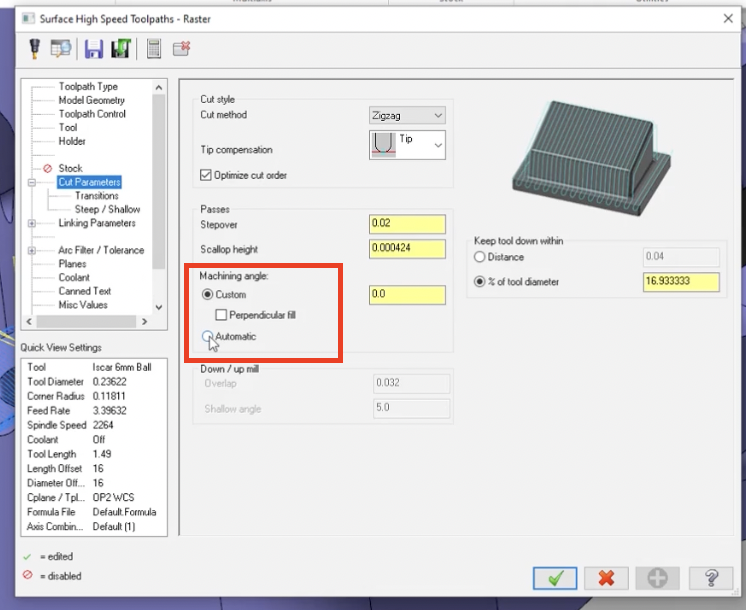
Task: Click the blue floppy disk save icon
Action: [94, 49]
